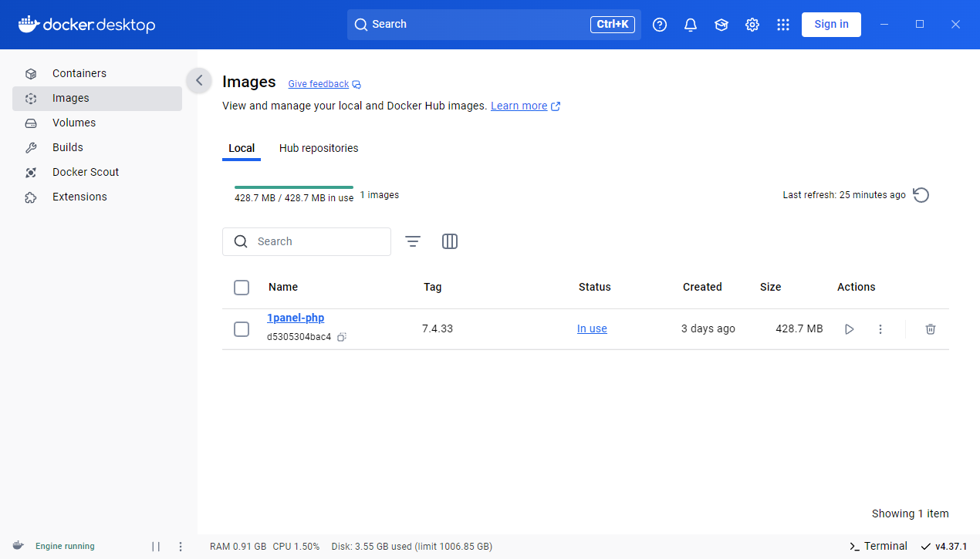
Task: Click the Extensions puzzle icon in the sidebar
Action: pyautogui.click(x=31, y=197)
